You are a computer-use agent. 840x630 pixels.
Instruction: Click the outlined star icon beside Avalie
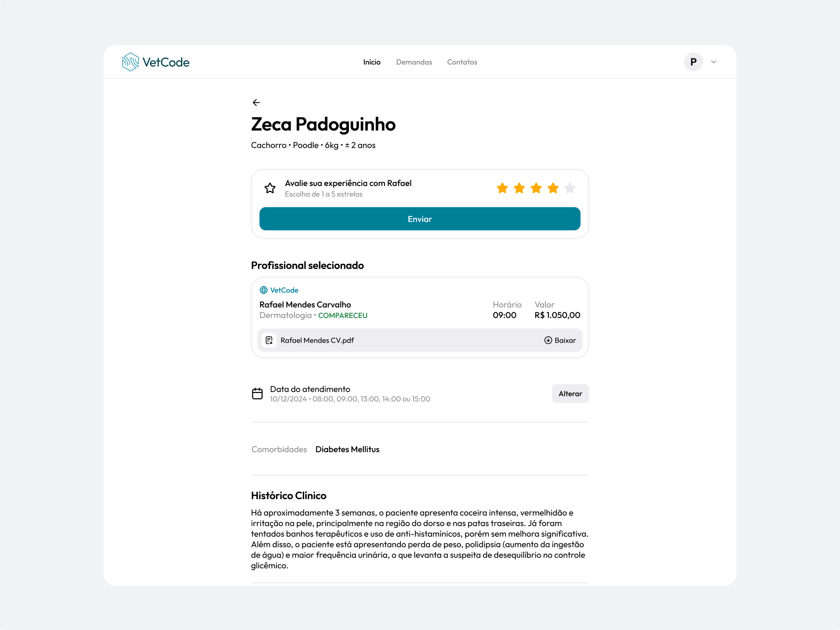[270, 188]
